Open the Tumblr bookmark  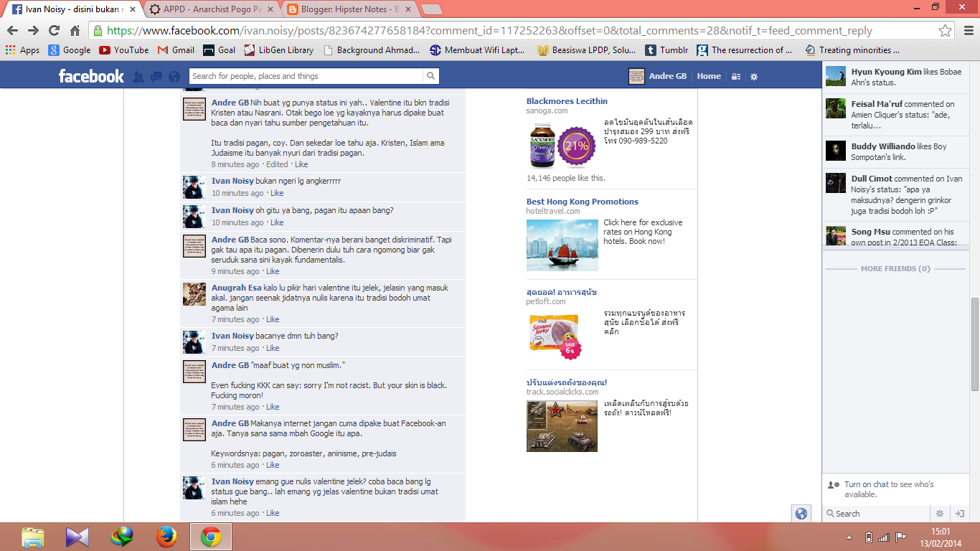coord(666,50)
